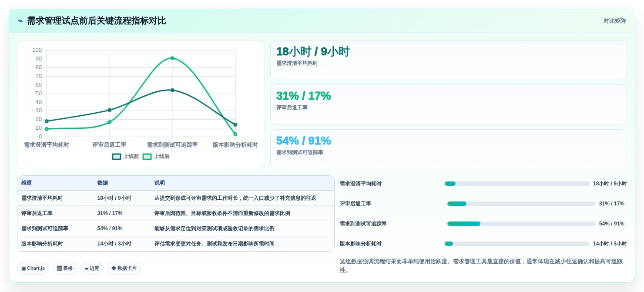This screenshot has width=644, height=292.
Task: Click the description beginning 评估需求变更
Action: coord(215,244)
